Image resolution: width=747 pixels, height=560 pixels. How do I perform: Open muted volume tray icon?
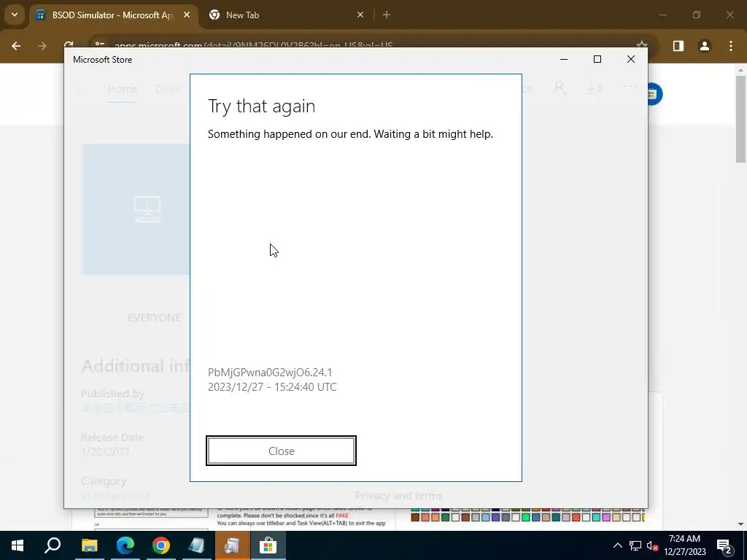652,545
